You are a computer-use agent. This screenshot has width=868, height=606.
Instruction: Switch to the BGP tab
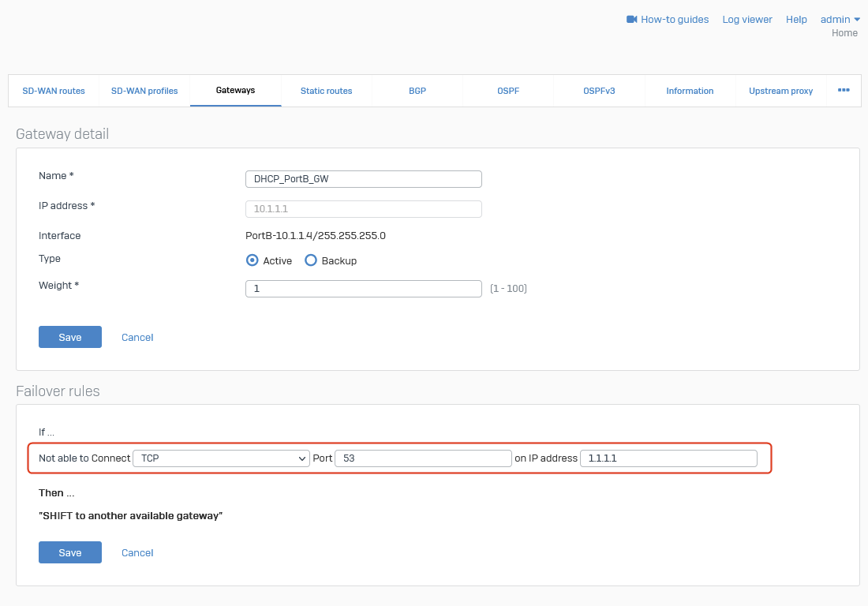coord(417,91)
